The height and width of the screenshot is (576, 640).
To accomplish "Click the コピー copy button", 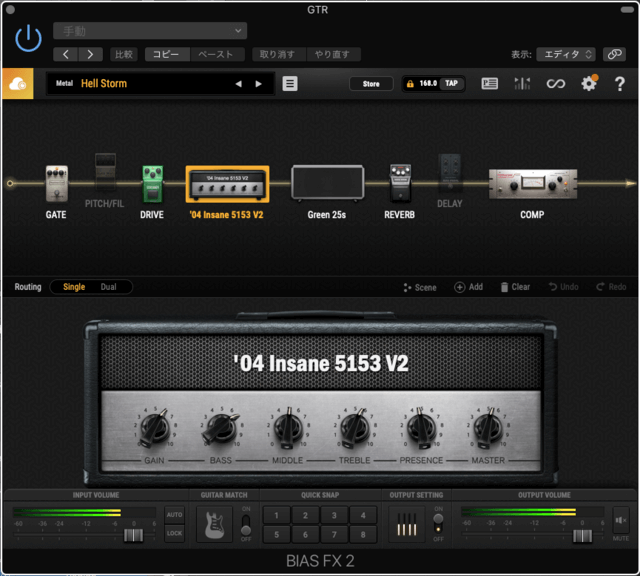I will point(167,54).
